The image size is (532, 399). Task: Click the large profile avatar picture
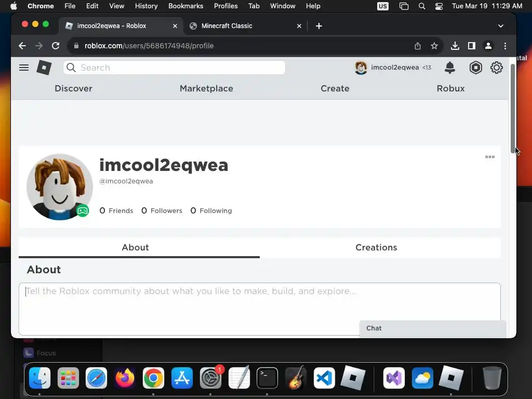click(59, 187)
